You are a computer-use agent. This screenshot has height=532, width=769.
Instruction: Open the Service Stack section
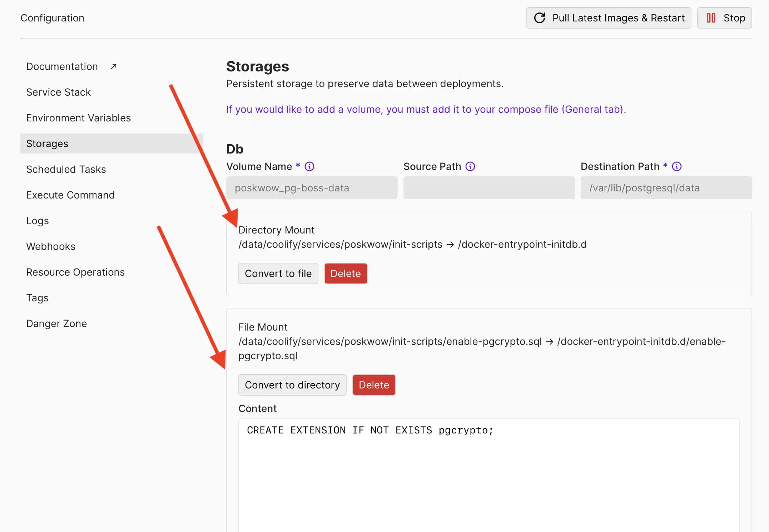click(x=58, y=92)
